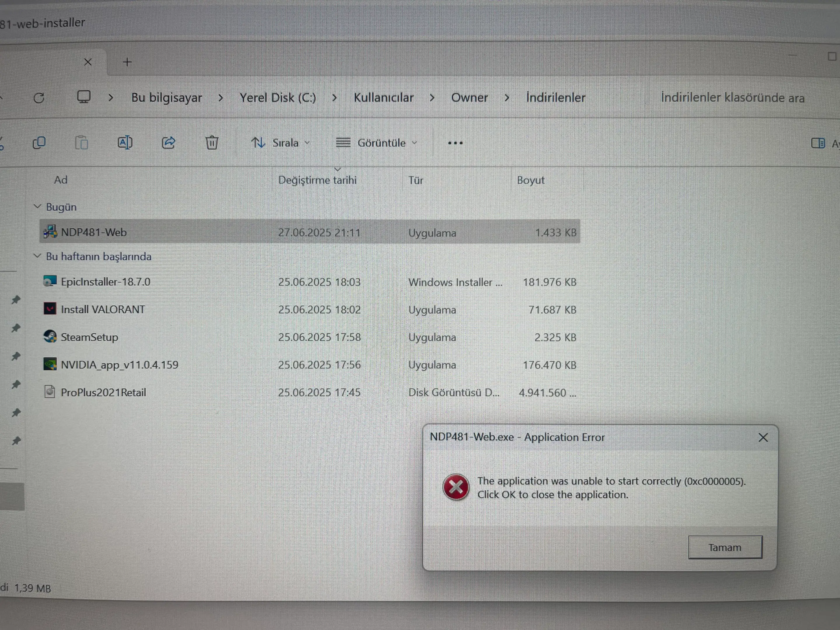Go to Owner folder in breadcrumb
840x630 pixels.
[469, 98]
